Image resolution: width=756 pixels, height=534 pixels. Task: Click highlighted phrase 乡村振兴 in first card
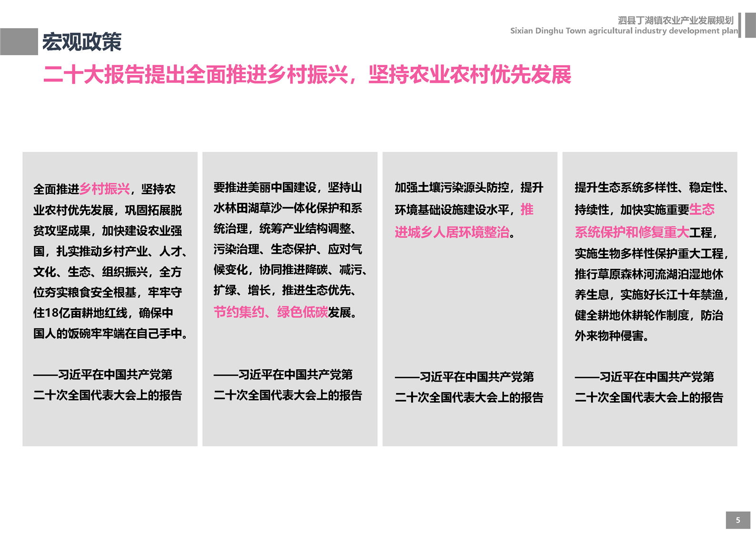point(105,189)
